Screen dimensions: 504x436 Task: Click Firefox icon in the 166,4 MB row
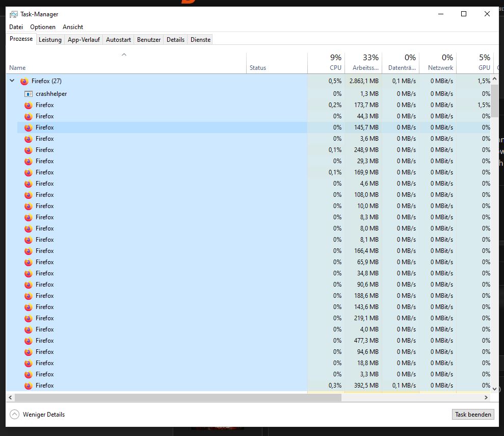tap(29, 251)
